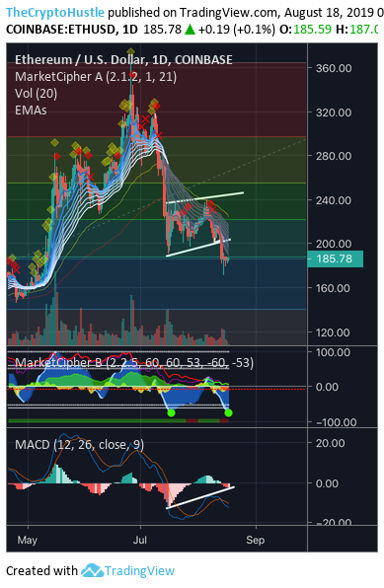Click the upper white trendline on the price chart
This screenshot has height=588, width=384.
[x=205, y=197]
